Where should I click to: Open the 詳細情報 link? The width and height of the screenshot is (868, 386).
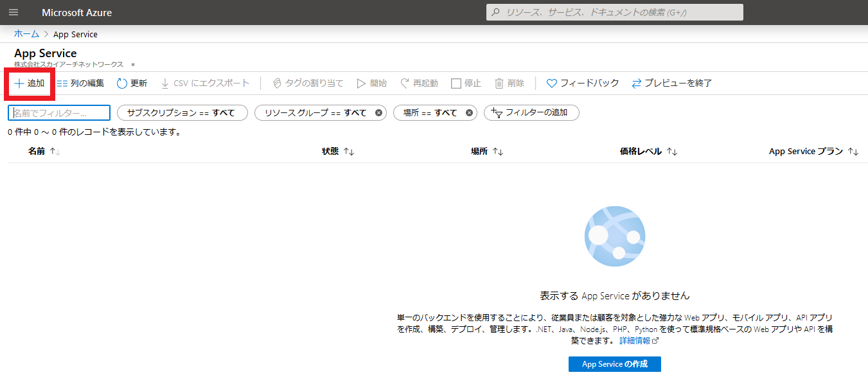[638, 340]
